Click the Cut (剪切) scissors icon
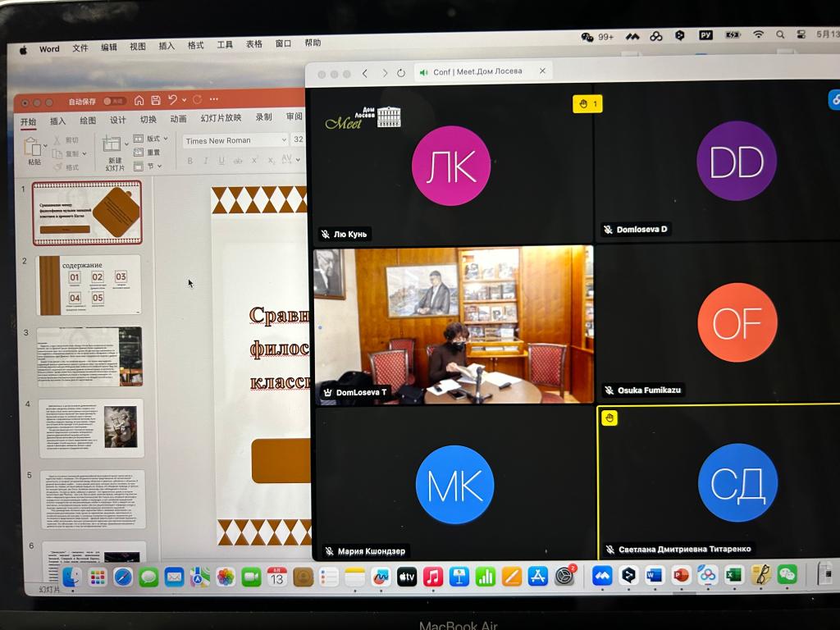Screen dimensions: 840x630 [x=57, y=139]
